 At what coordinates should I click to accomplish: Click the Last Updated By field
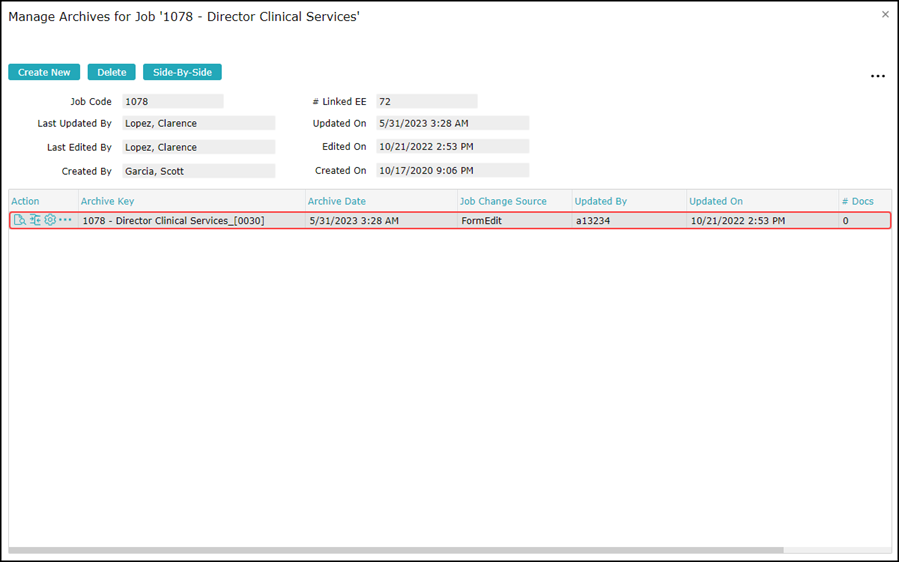pyautogui.click(x=198, y=123)
